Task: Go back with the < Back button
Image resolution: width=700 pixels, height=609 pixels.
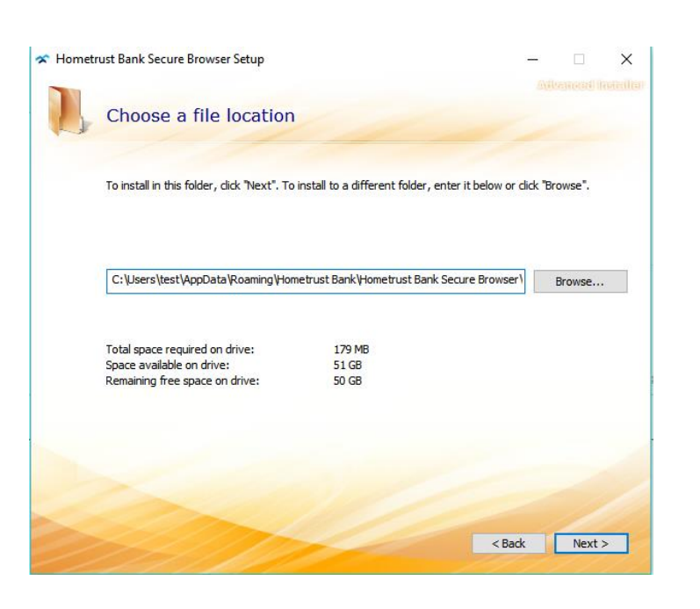Action: [x=509, y=543]
